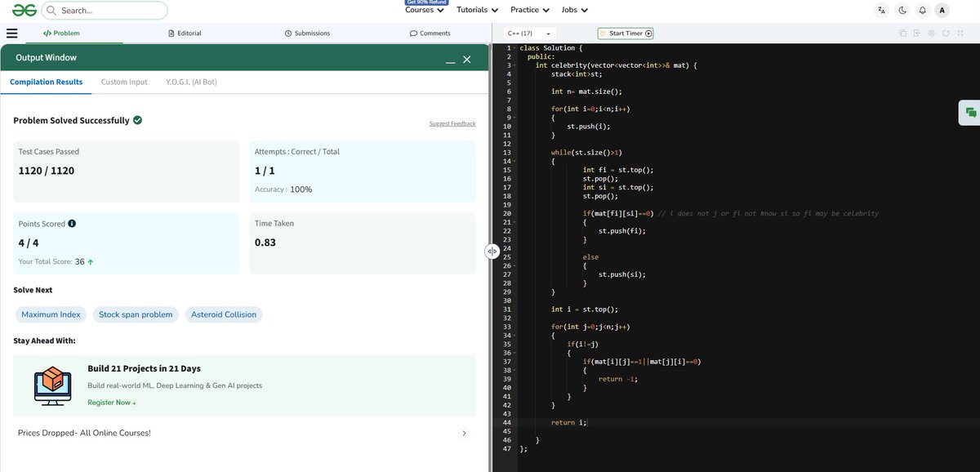The height and width of the screenshot is (472, 980).
Task: Select the Y.O.G.I. (AI Bot) tab
Action: (x=191, y=82)
